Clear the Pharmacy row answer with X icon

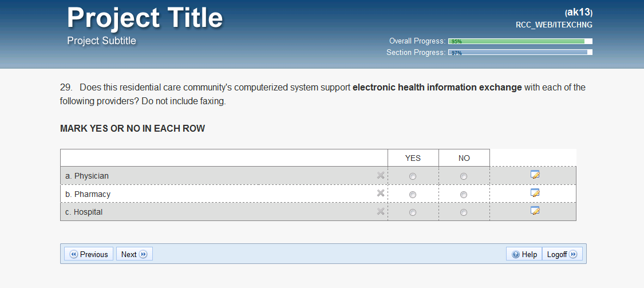click(x=381, y=194)
